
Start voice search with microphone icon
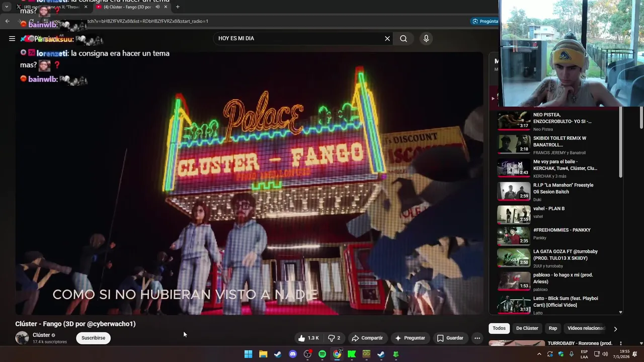pyautogui.click(x=426, y=38)
